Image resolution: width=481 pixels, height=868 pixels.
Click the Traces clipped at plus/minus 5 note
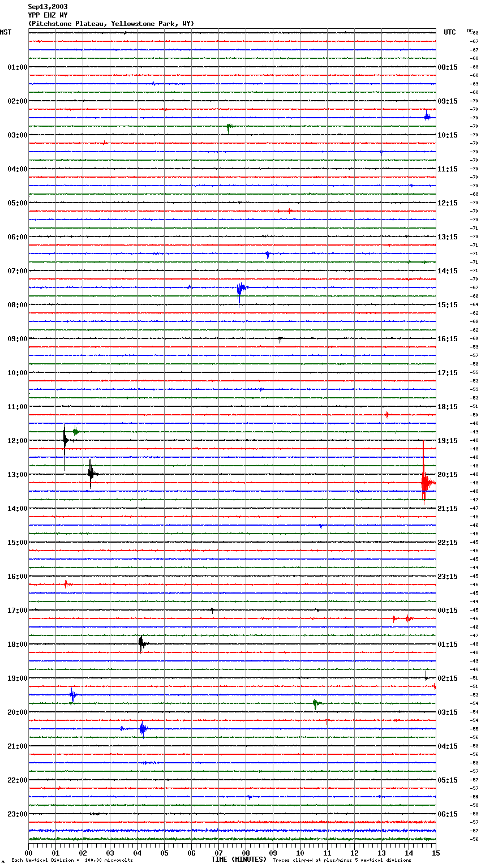(342, 861)
